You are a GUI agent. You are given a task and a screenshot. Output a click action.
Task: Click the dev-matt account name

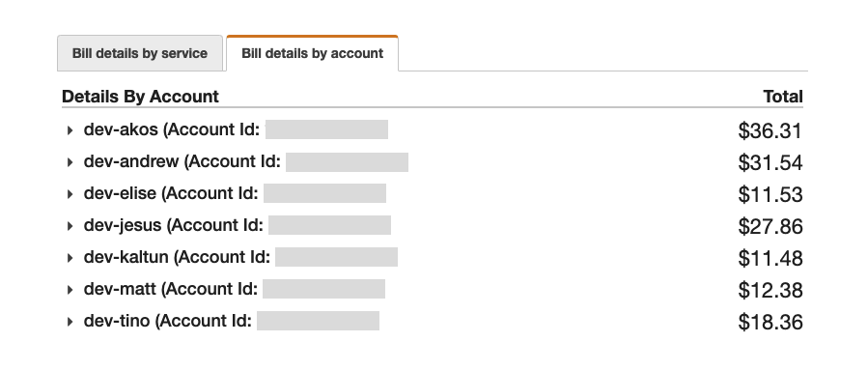point(120,289)
